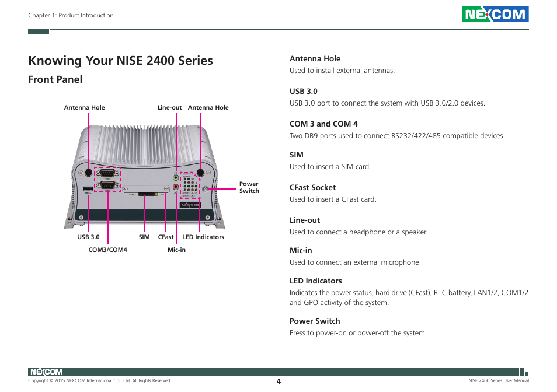Click the "Antenna Hole" heading in the description list
The height and width of the screenshot is (392, 557).
click(x=315, y=58)
